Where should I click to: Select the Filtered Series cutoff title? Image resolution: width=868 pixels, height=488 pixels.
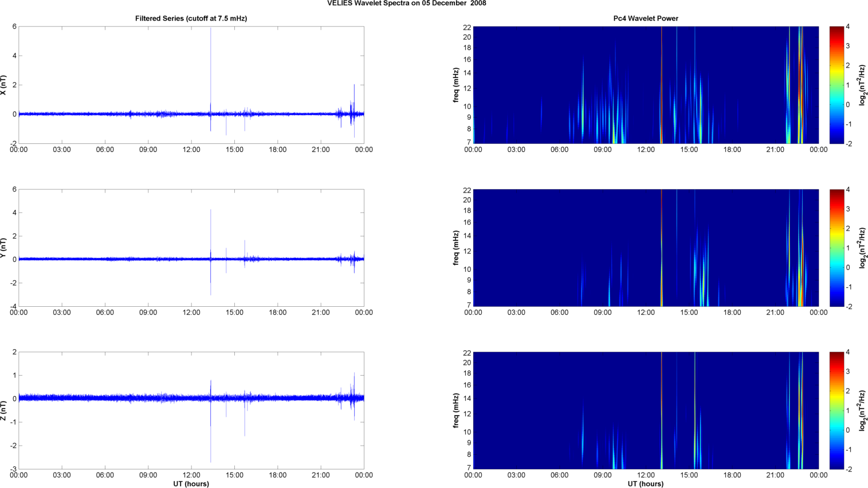(191, 18)
